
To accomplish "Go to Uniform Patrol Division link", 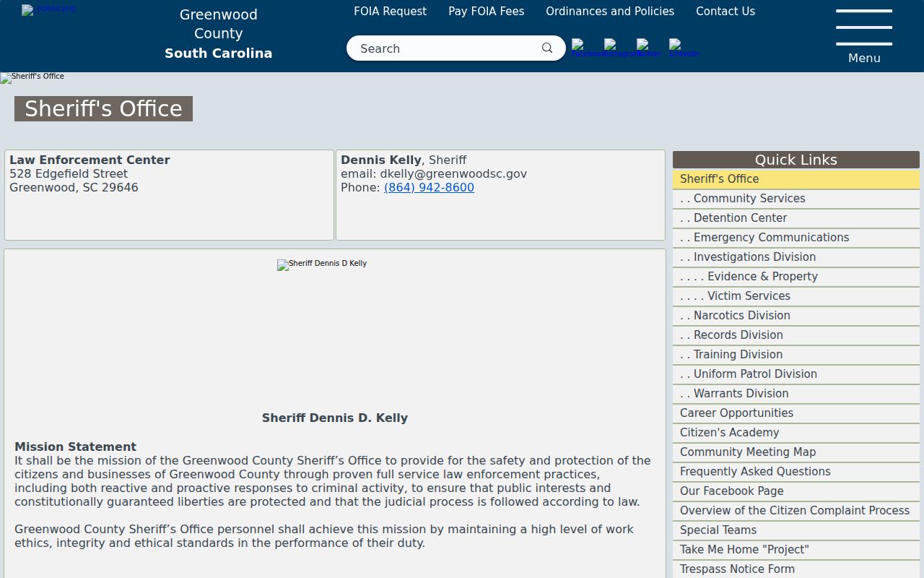I will click(x=796, y=374).
